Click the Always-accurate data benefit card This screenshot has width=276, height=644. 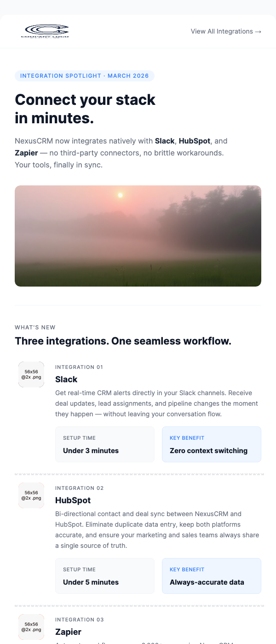point(212,576)
